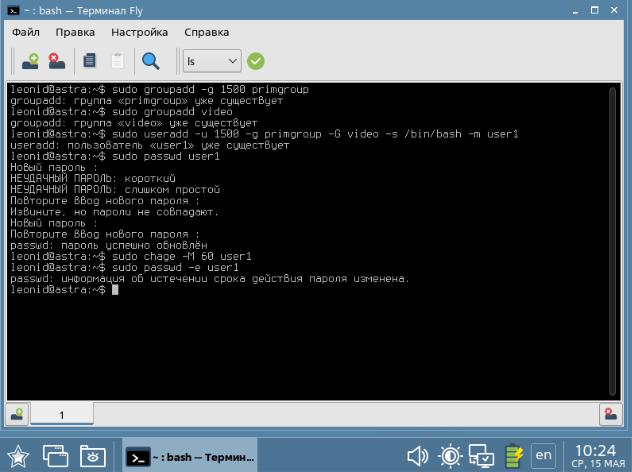This screenshot has width=632, height=472.
Task: Add a new tab from the bottom-left icon
Action: tap(17, 414)
